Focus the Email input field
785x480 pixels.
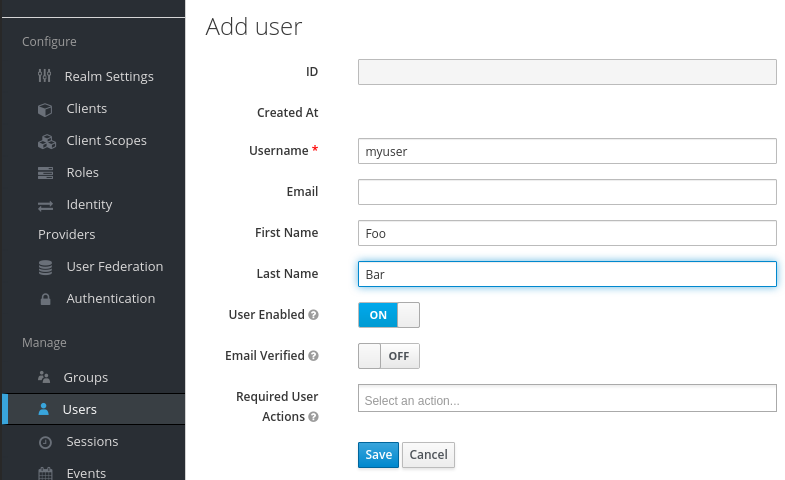point(566,192)
